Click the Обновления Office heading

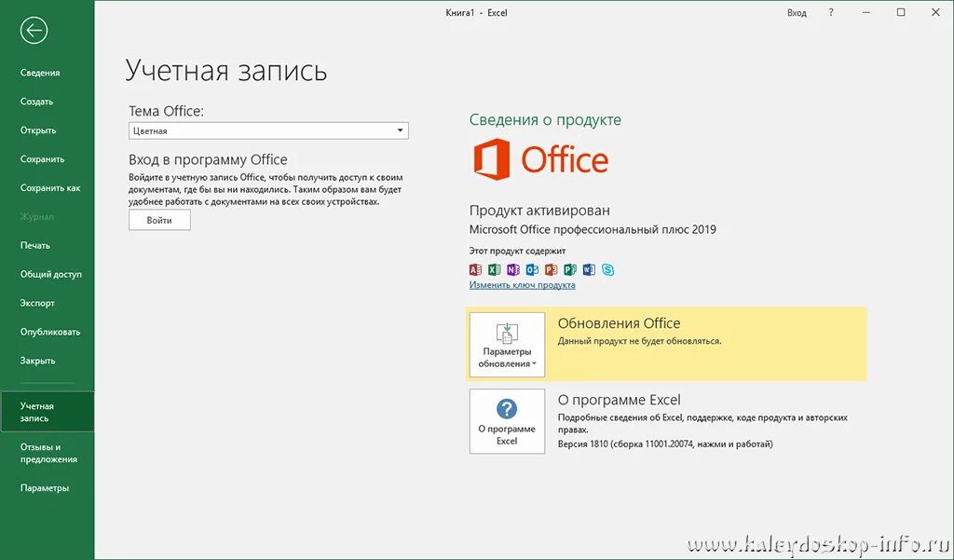[619, 323]
